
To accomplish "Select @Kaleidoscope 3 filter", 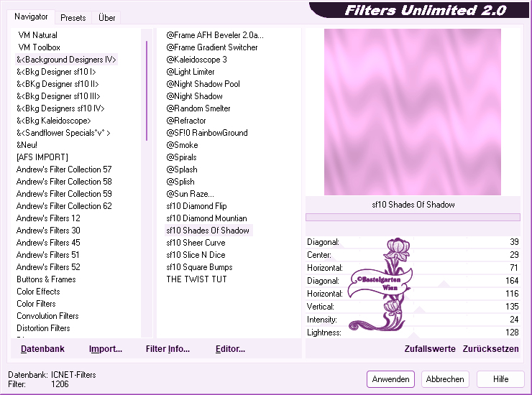I will click(196, 60).
